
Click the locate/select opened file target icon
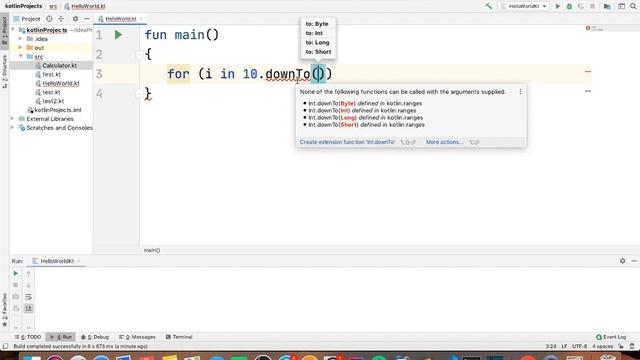pyautogui.click(x=49, y=19)
